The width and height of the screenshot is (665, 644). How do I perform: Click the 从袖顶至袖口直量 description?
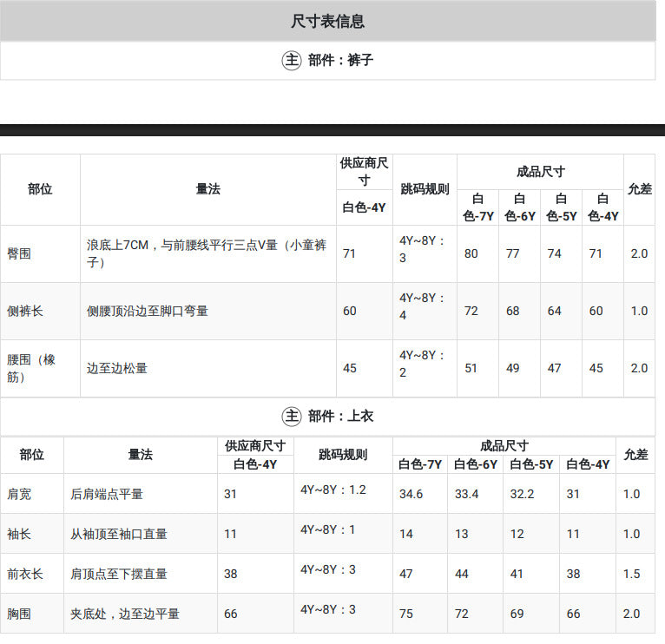(119, 534)
